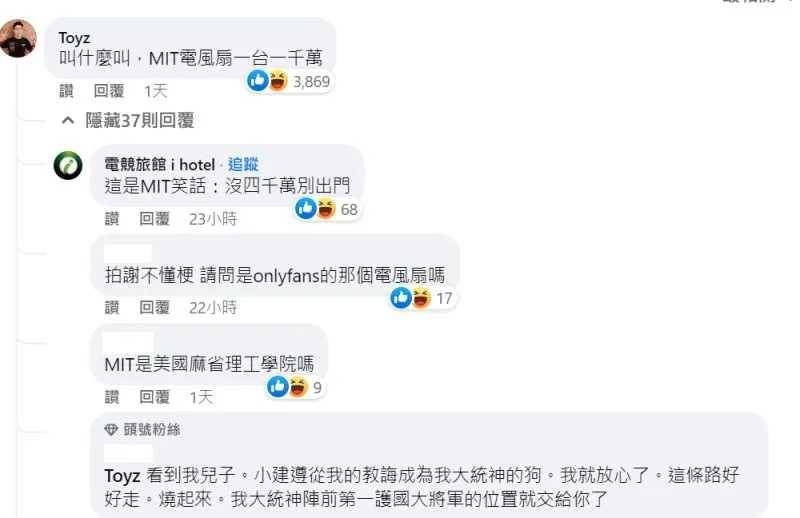
Task: Like Toyz's comment with 讚
Action: pos(66,91)
